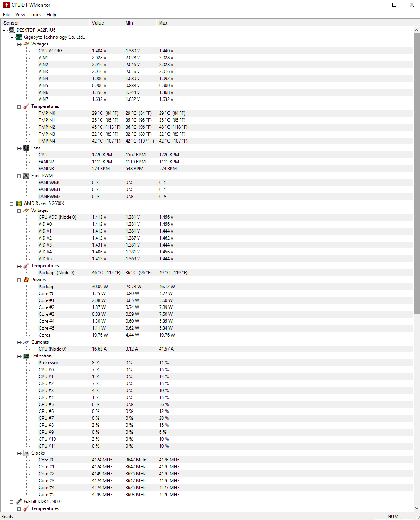This screenshot has height=520, width=420.
Task: Select the Package power row
Action: pyautogui.click(x=207, y=287)
